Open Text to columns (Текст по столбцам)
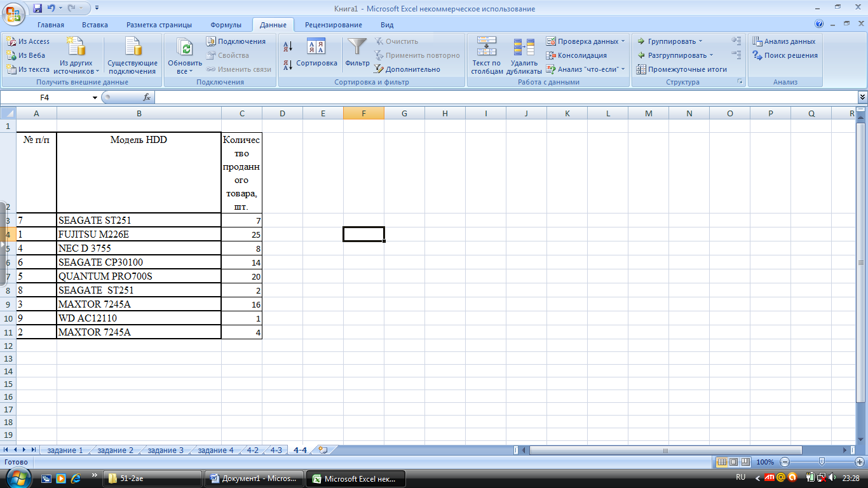Viewport: 868px width, 488px height. point(487,56)
